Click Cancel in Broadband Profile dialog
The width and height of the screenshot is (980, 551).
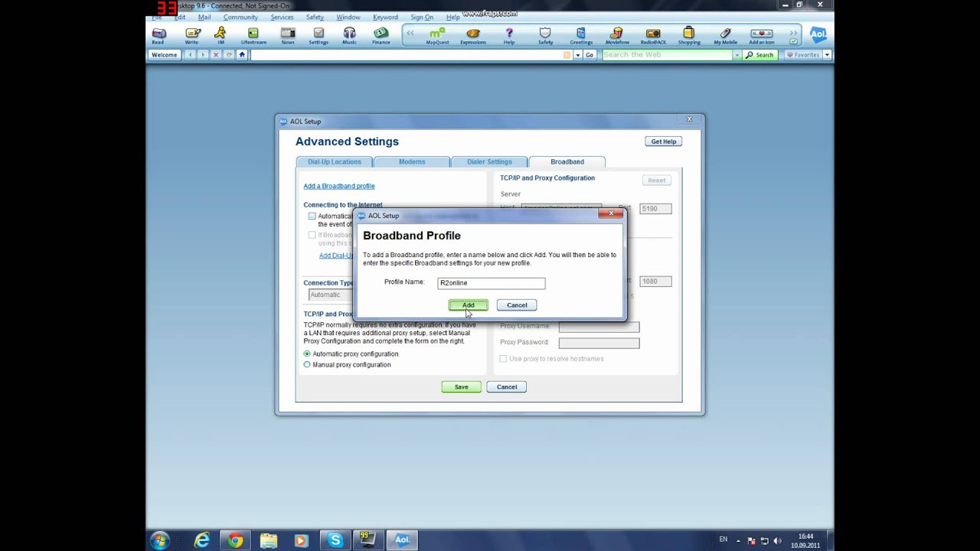point(517,305)
